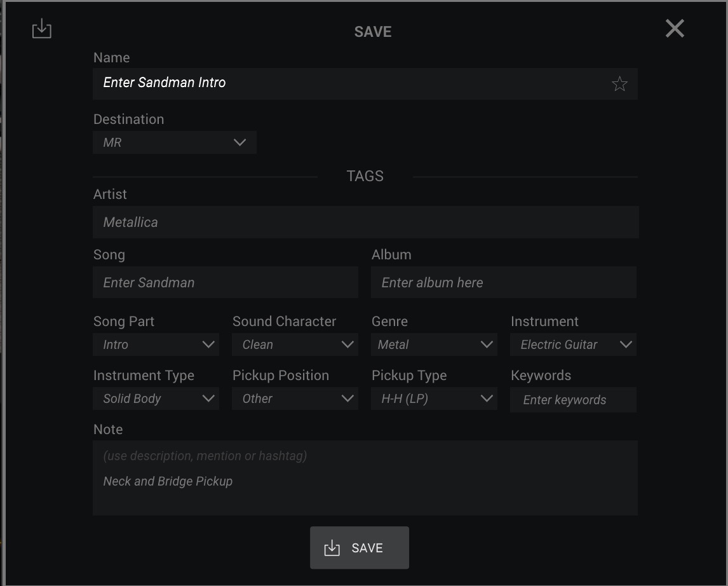Edit the Artist field showing Metallica

pyautogui.click(x=366, y=222)
